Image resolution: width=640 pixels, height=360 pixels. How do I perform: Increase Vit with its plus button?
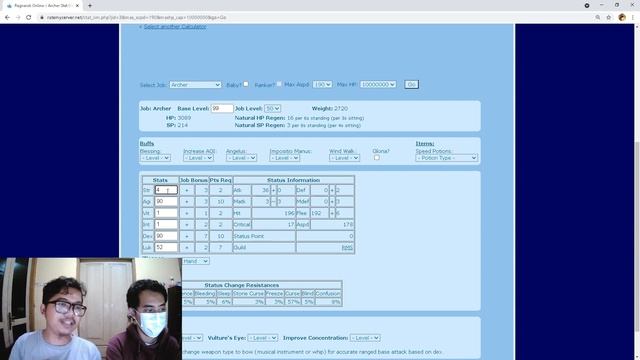tap(187, 213)
